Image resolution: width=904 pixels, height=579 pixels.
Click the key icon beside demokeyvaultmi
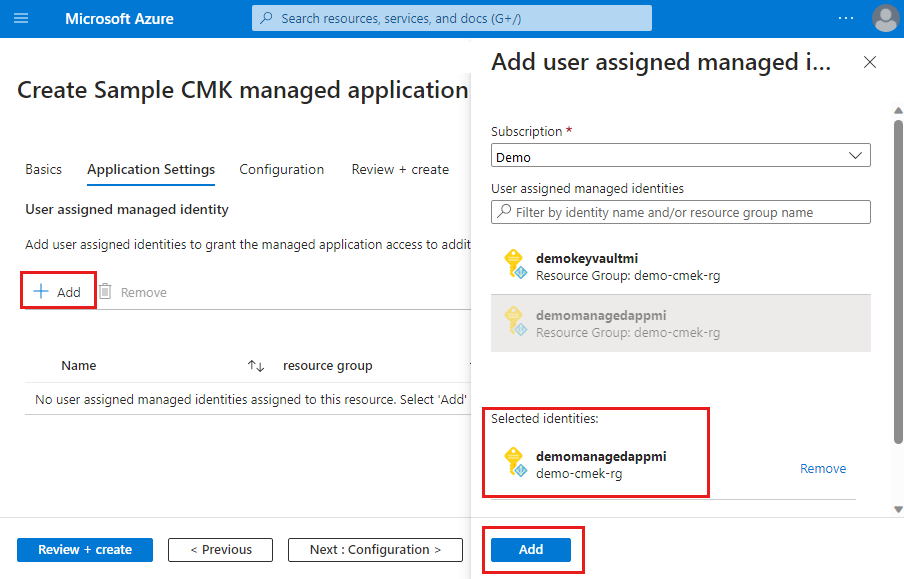click(514, 264)
